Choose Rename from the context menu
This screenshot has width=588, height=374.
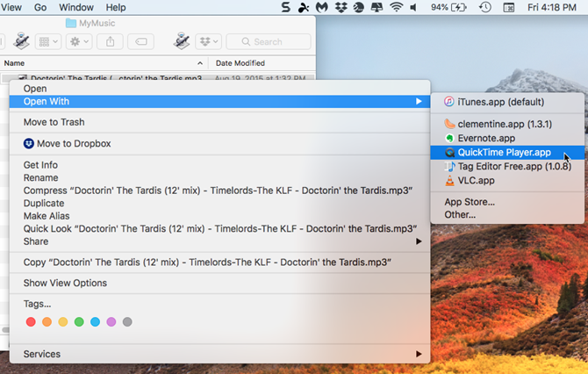[x=219, y=177]
